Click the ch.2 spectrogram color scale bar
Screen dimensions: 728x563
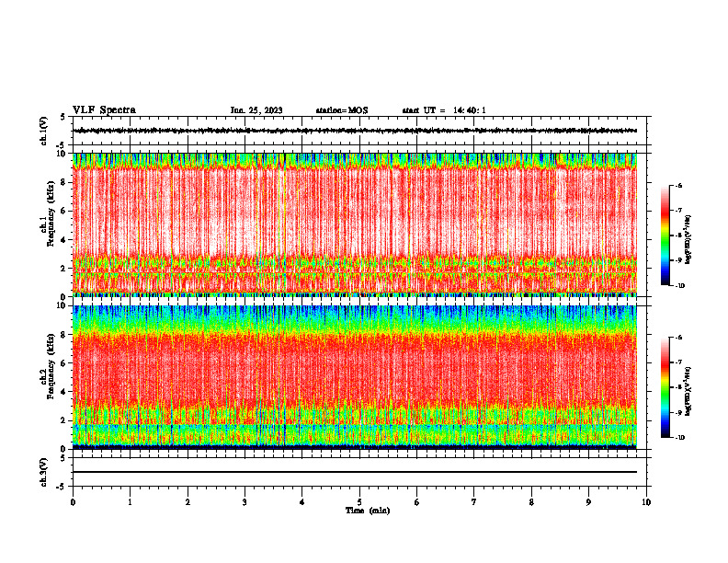coord(665,387)
